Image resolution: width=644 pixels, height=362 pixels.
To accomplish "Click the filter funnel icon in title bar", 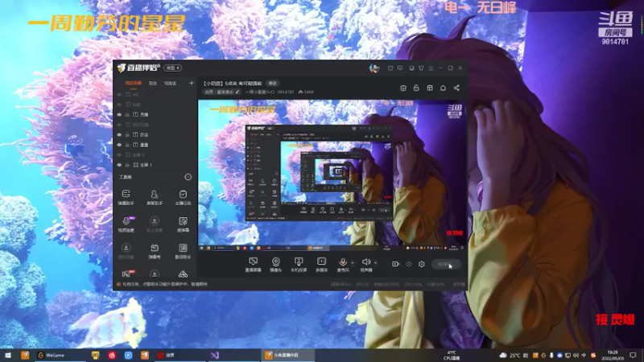I will coord(421,68).
